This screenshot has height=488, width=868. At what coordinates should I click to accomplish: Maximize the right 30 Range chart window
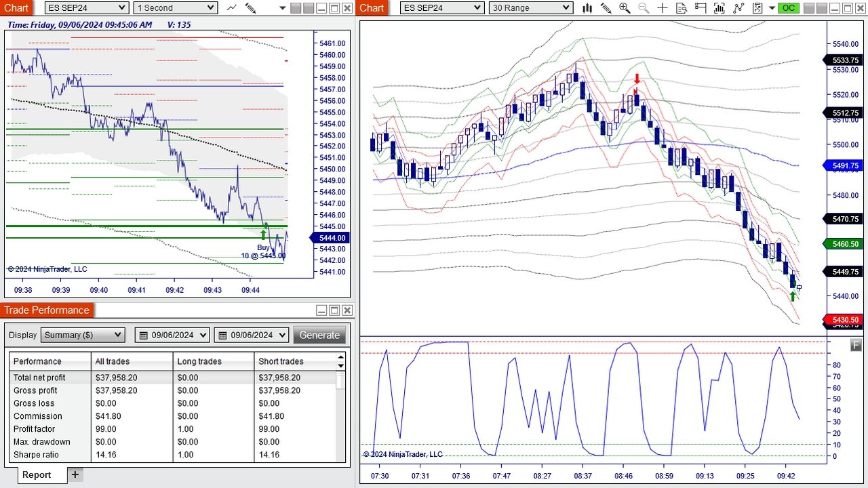(848, 8)
